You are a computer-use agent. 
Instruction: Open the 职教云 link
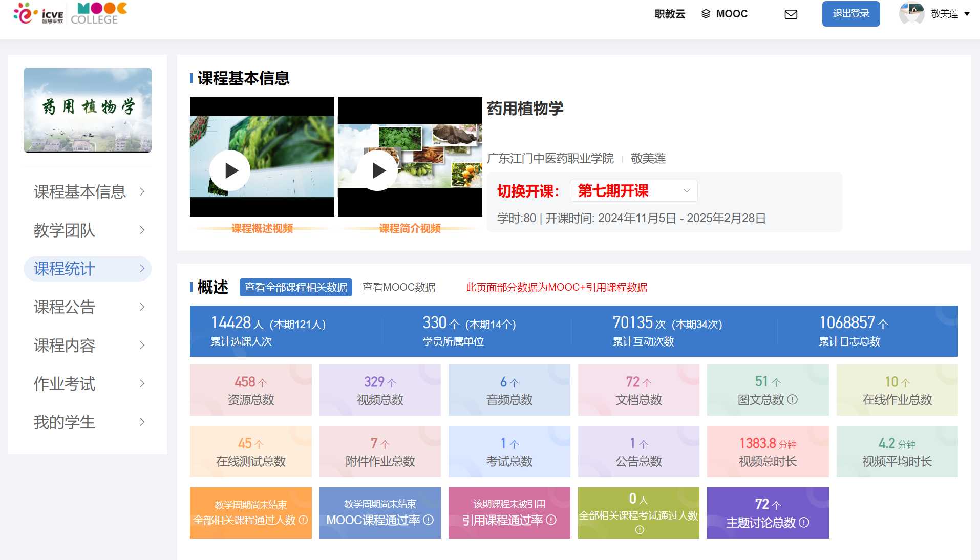tap(669, 14)
